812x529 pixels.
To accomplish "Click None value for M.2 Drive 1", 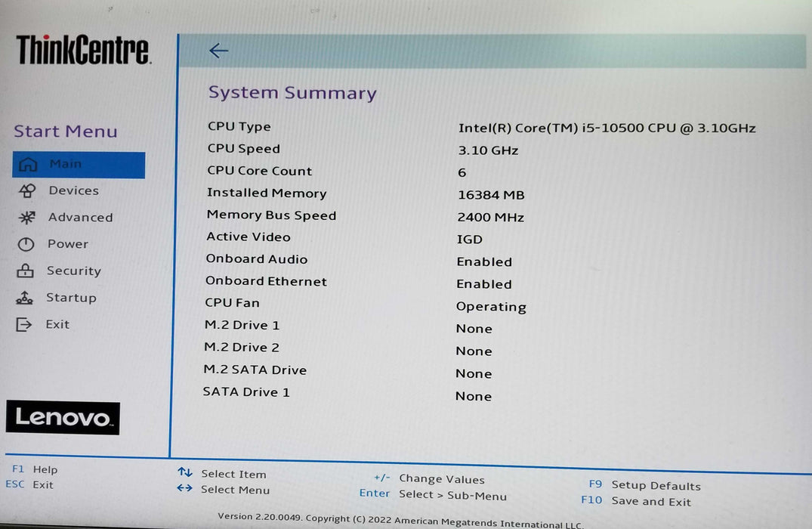I will (x=474, y=329).
